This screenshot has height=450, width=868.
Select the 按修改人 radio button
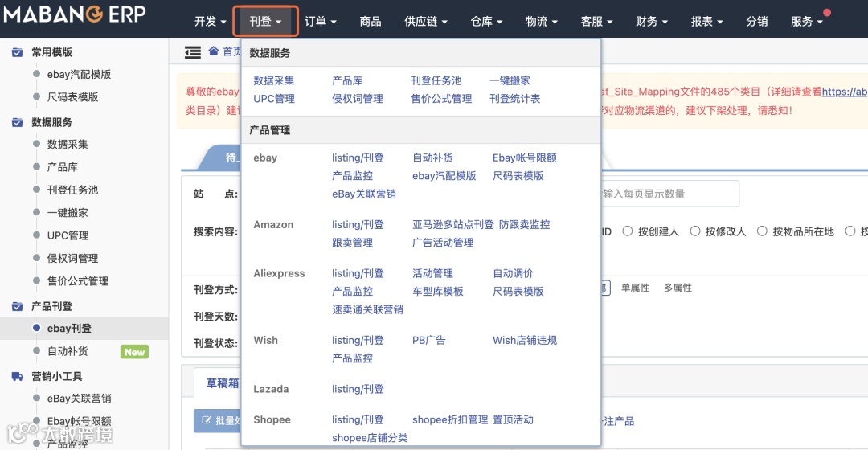[694, 231]
